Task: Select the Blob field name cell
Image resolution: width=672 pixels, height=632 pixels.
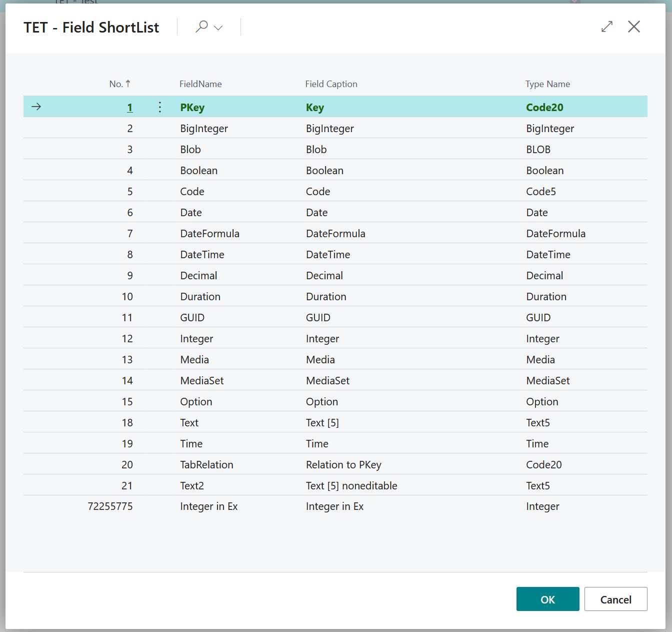Action: 190,150
